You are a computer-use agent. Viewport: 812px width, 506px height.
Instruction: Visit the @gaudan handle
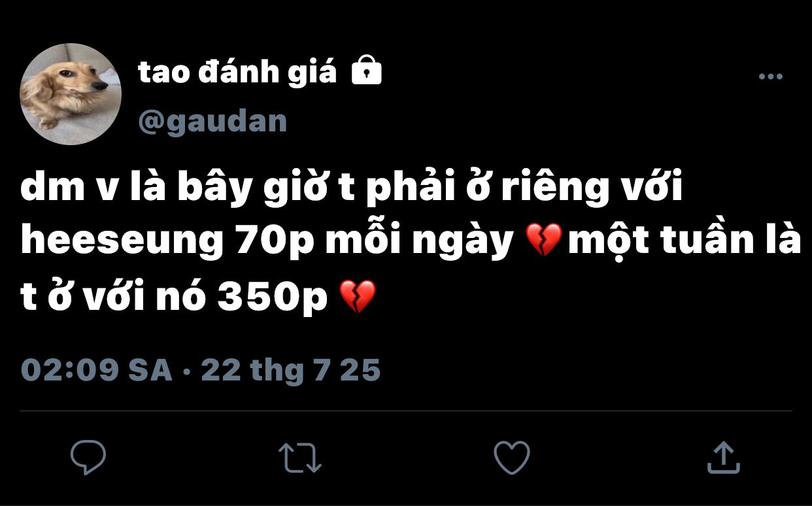click(212, 122)
